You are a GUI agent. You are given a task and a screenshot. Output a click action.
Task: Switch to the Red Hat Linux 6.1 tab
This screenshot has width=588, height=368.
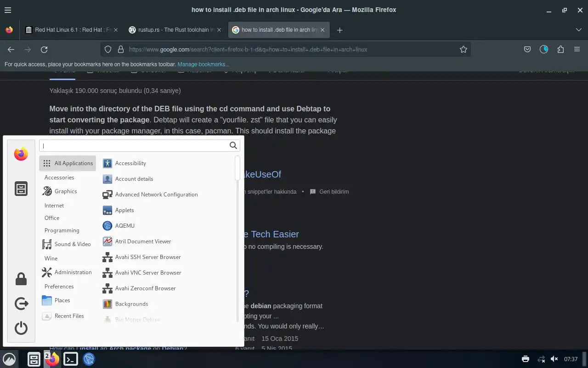(x=72, y=30)
